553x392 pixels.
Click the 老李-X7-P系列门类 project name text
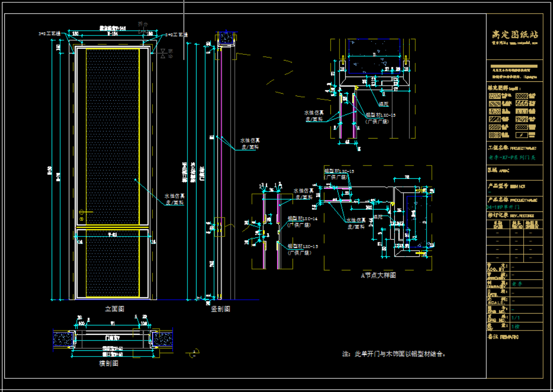[x=511, y=157]
